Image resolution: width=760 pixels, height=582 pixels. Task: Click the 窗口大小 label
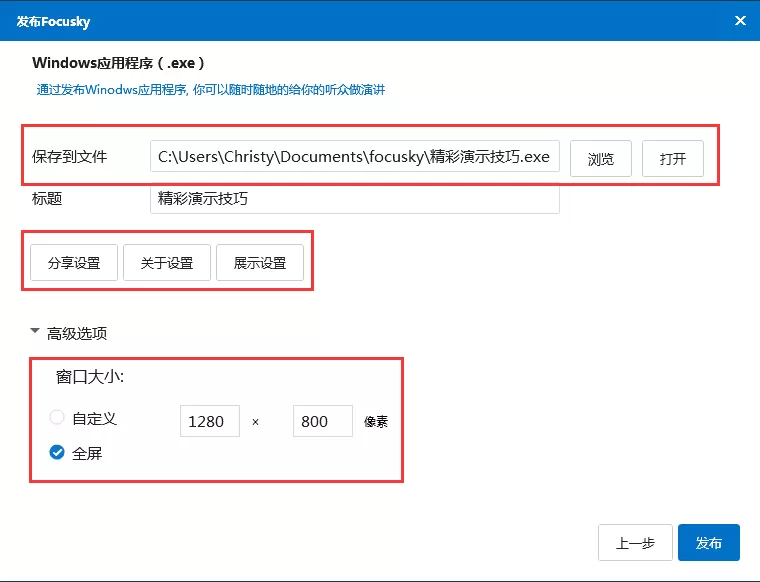(x=90, y=377)
